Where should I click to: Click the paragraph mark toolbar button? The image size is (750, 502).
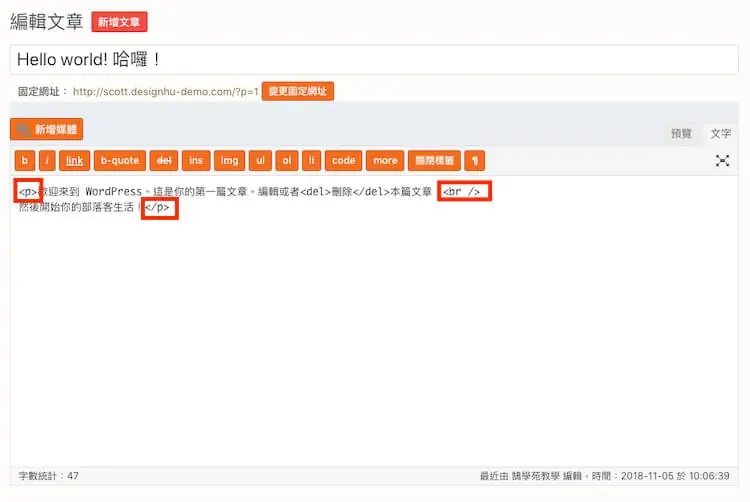click(474, 161)
